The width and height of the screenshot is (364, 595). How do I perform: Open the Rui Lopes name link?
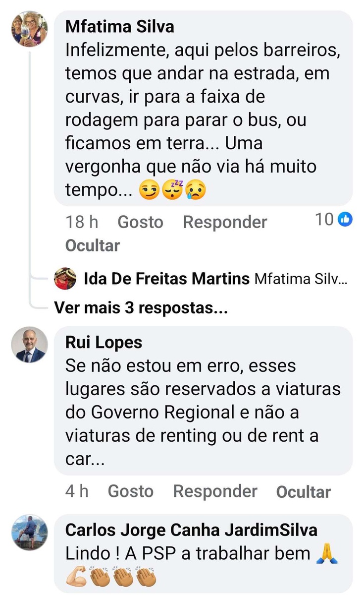click(104, 342)
